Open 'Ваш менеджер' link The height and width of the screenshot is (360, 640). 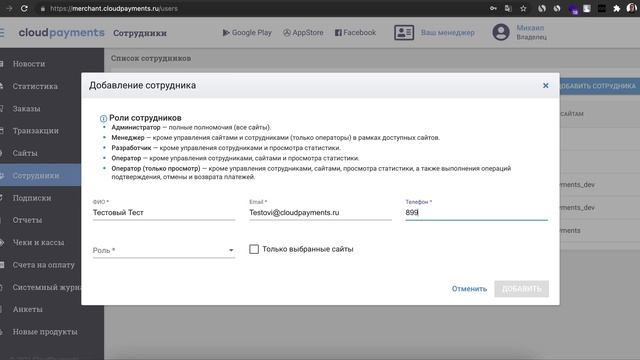[x=448, y=33]
